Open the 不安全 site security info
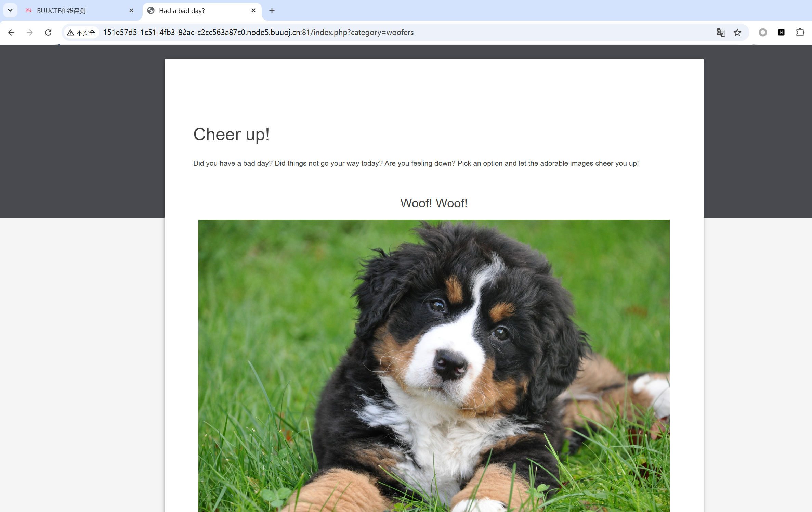812x512 pixels. [x=81, y=33]
